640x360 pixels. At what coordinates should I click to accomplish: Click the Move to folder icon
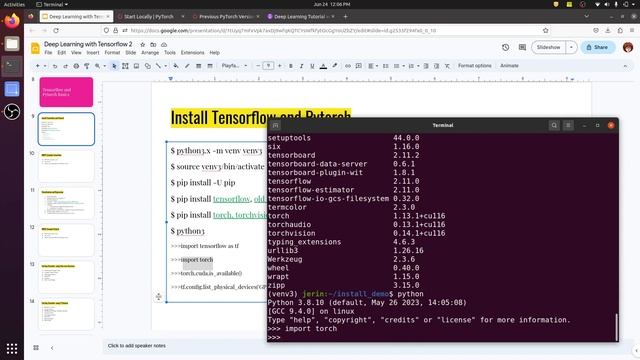153,44
